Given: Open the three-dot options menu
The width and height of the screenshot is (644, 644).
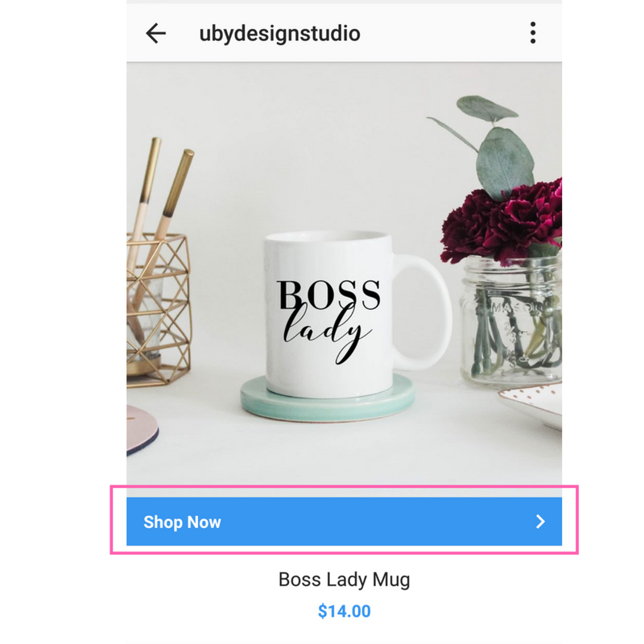Looking at the screenshot, I should (x=533, y=33).
